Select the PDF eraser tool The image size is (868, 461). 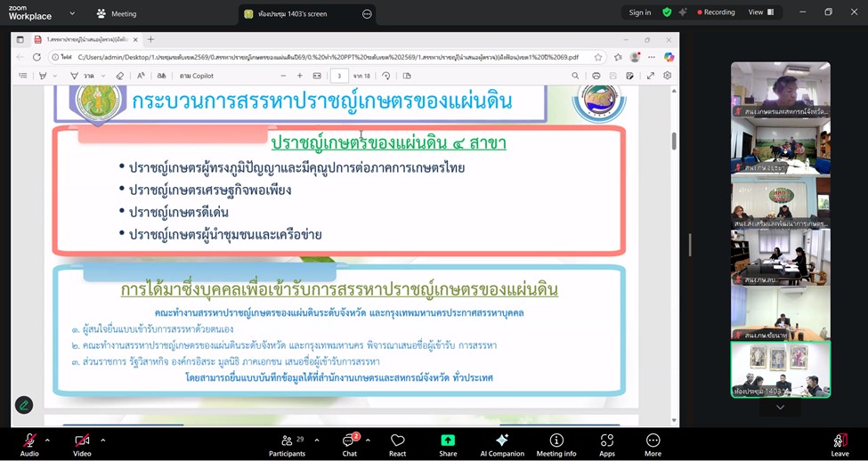click(120, 76)
